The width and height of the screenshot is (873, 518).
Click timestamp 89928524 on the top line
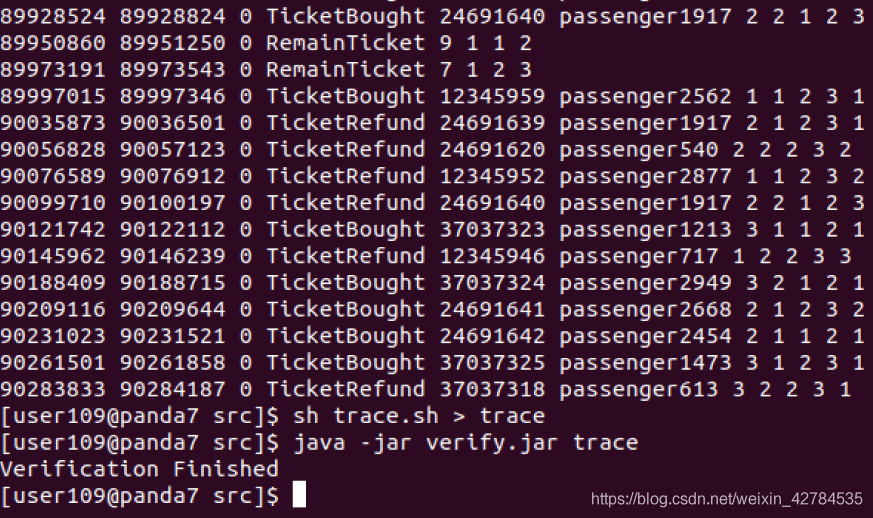(x=53, y=16)
